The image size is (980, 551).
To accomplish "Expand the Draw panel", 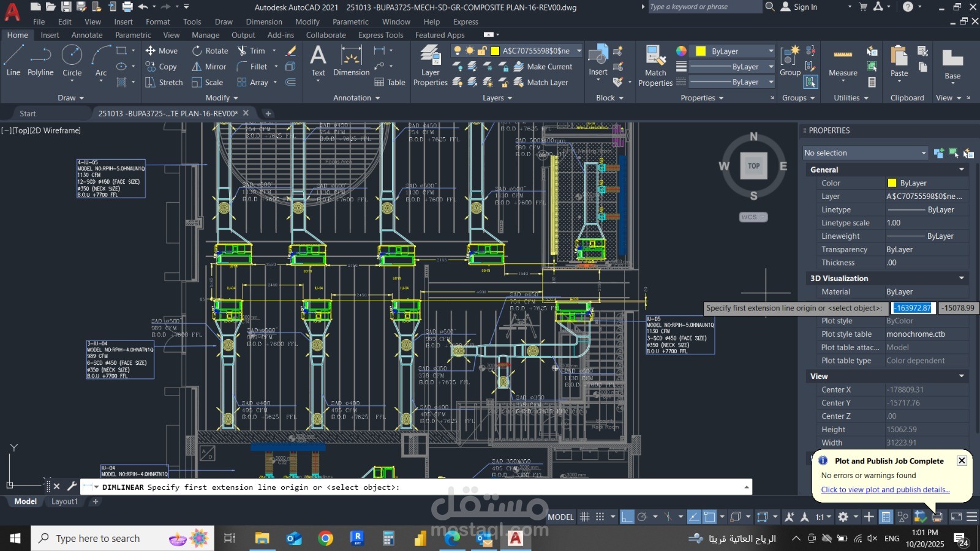I will click(x=70, y=98).
